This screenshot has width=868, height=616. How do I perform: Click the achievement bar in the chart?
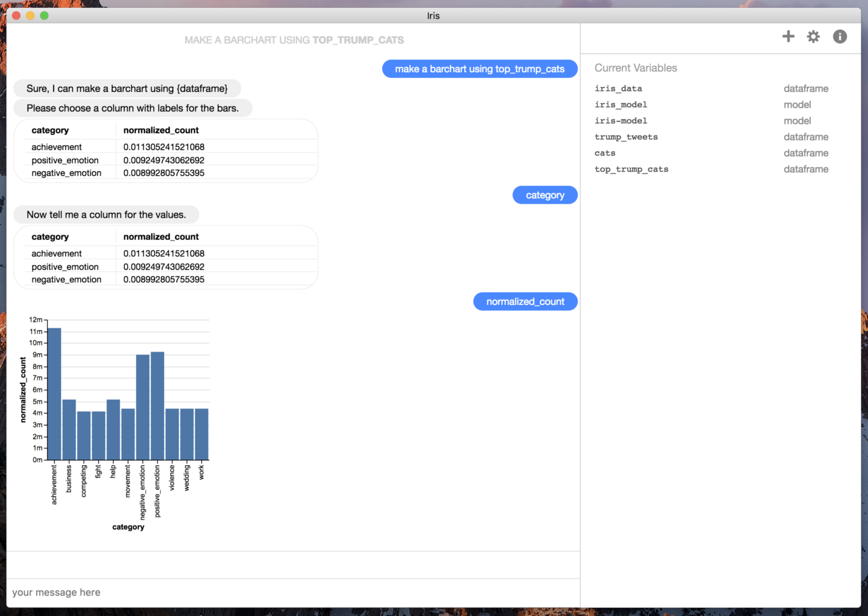(x=54, y=394)
